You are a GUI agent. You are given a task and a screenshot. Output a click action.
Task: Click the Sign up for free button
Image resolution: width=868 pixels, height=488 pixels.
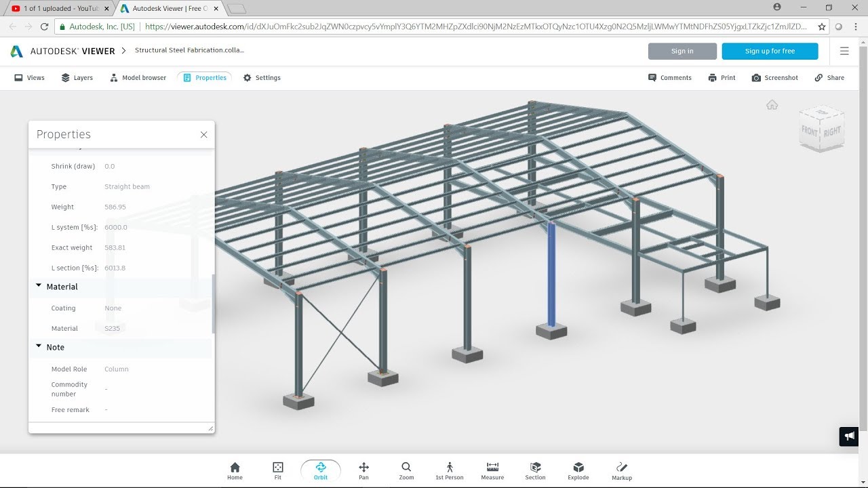pos(770,51)
